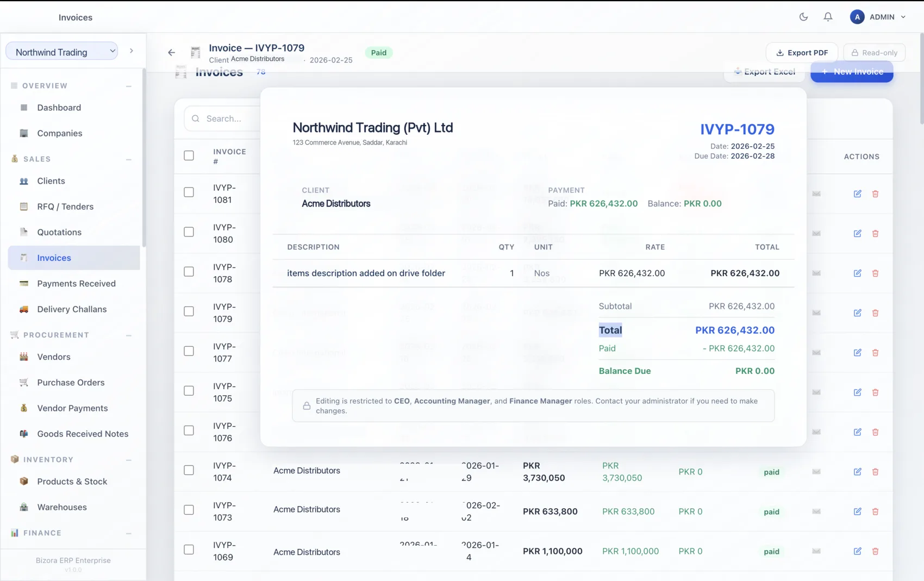The height and width of the screenshot is (581, 924).
Task: Go back with the arrow icon
Action: click(x=171, y=53)
